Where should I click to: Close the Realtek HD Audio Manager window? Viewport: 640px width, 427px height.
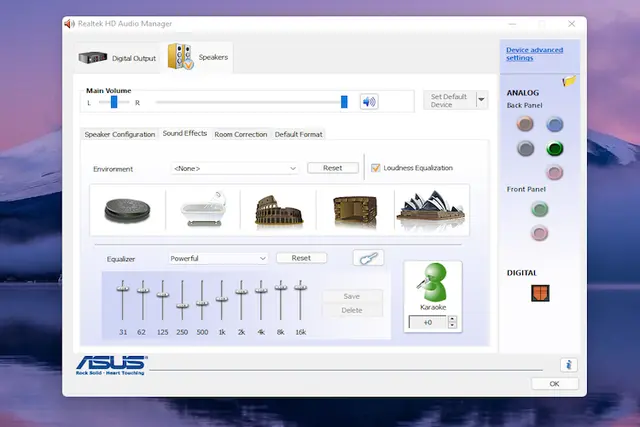[571, 24]
